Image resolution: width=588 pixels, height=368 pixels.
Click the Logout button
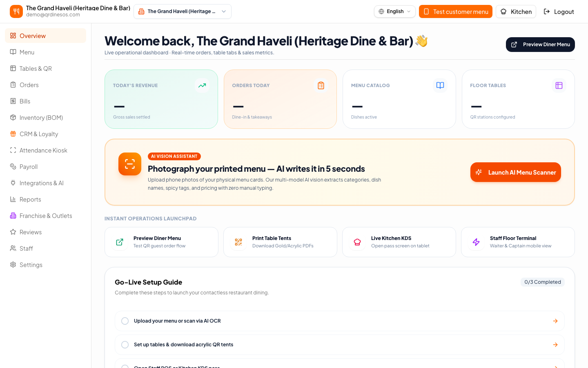point(559,11)
